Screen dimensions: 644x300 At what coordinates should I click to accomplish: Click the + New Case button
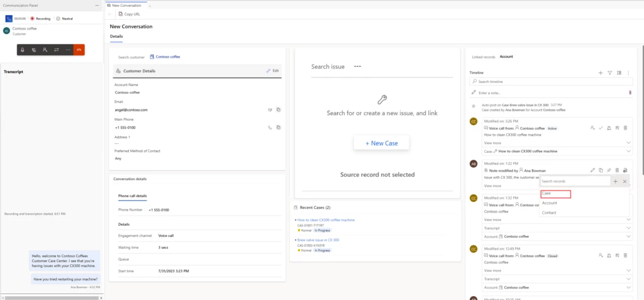[381, 143]
